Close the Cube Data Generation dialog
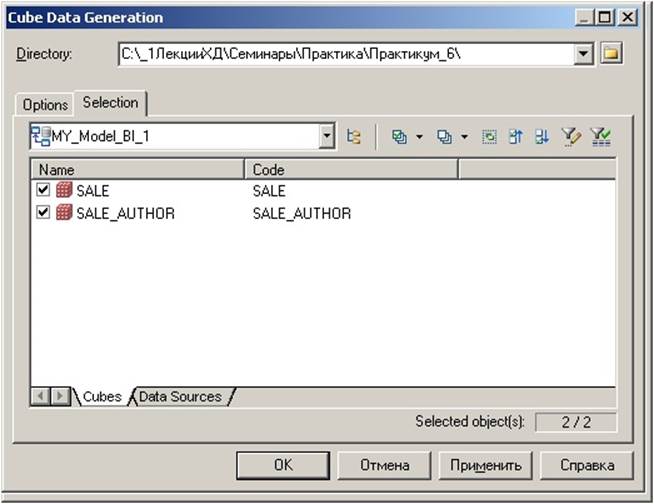654x504 pixels. coord(627,18)
